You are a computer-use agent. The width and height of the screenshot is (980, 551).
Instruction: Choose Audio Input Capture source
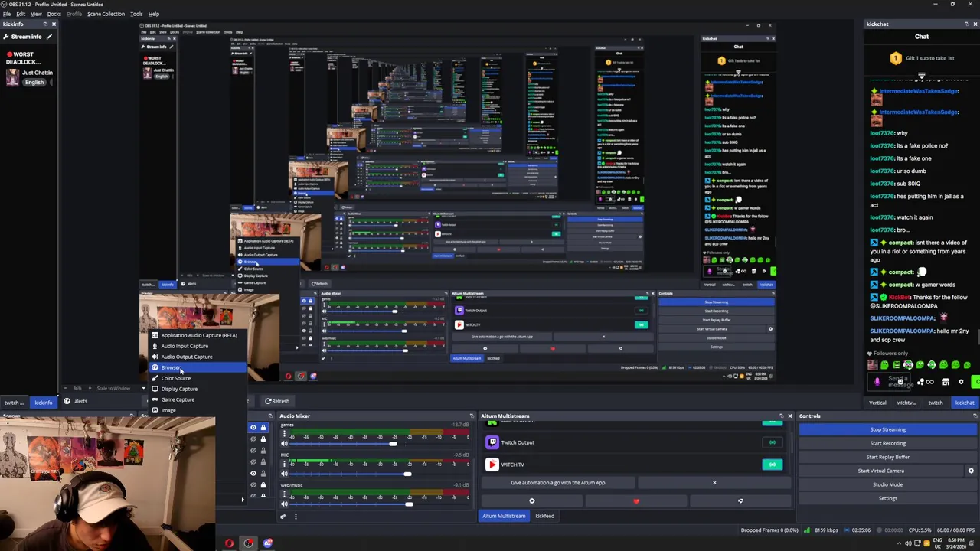(x=198, y=346)
